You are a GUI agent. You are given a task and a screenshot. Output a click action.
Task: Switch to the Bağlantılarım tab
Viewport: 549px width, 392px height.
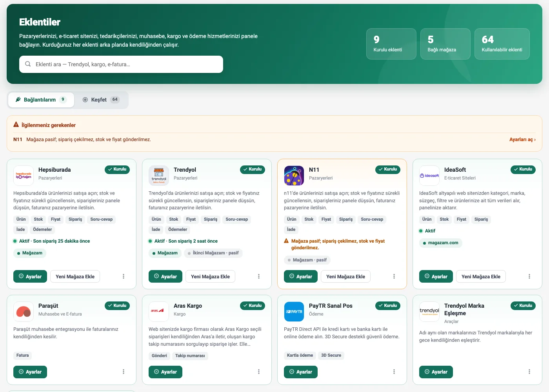tap(41, 100)
